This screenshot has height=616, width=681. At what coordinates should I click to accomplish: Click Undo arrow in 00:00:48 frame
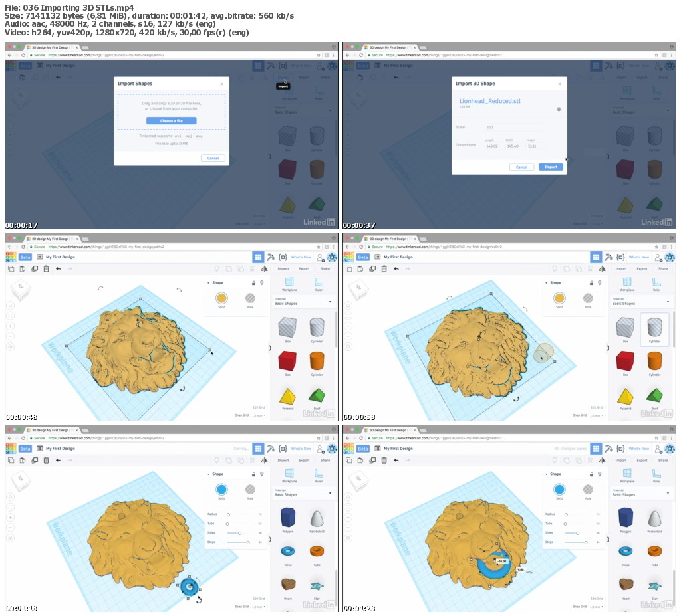click(x=59, y=269)
